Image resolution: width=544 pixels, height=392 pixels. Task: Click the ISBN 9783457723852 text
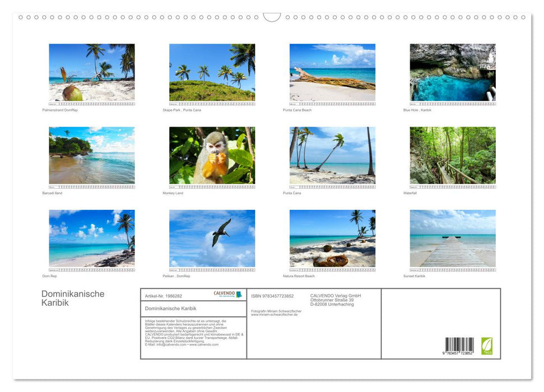point(272,296)
